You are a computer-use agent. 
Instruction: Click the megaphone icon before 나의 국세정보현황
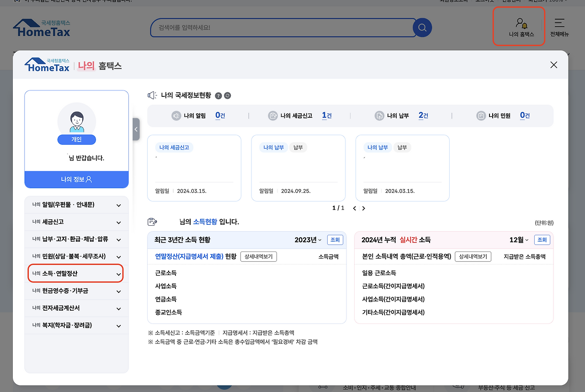[x=151, y=95]
